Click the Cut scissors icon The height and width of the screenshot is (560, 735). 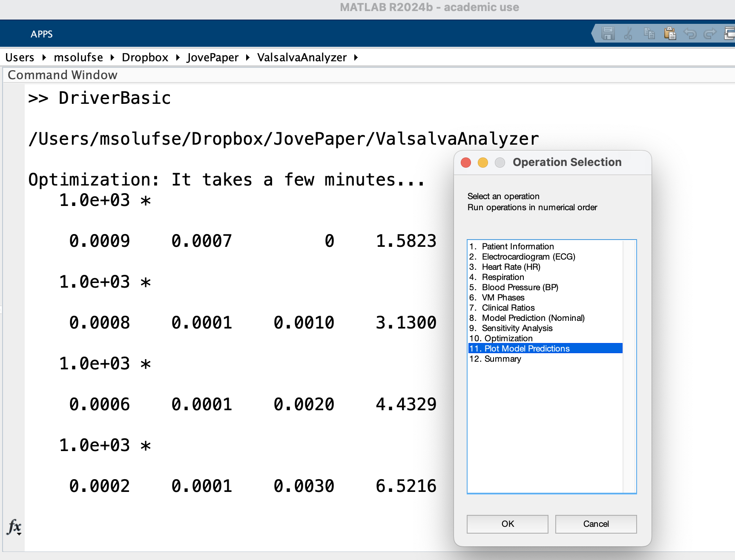[628, 33]
